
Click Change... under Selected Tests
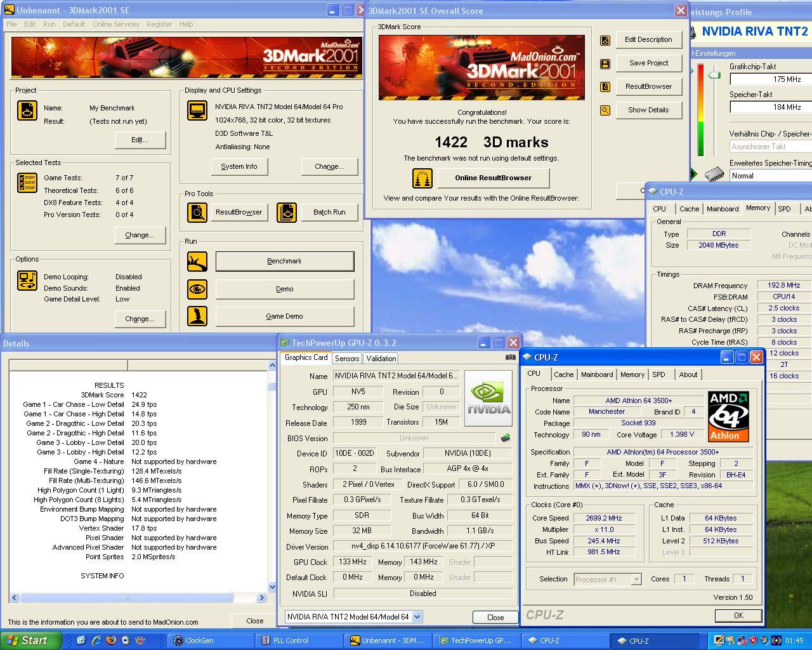point(140,235)
